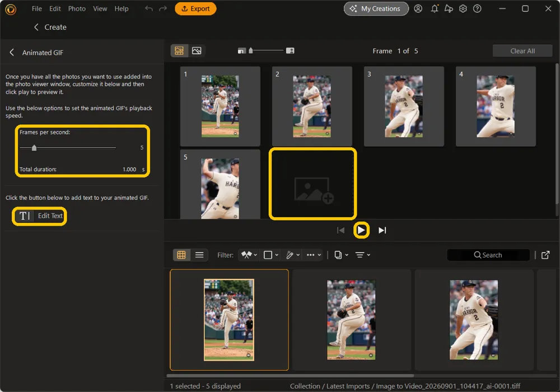Select frame 4 thumbnail
The height and width of the screenshot is (392, 560).
tap(496, 106)
